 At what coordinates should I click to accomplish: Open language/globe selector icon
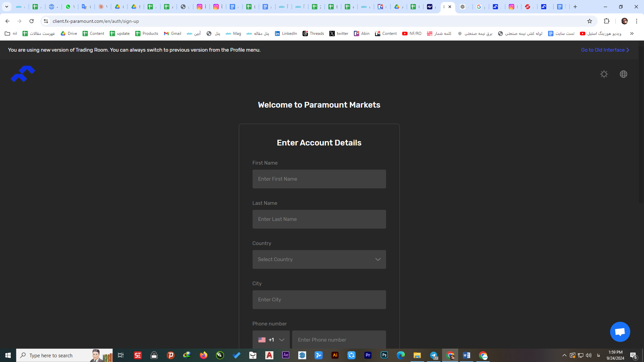(x=624, y=74)
